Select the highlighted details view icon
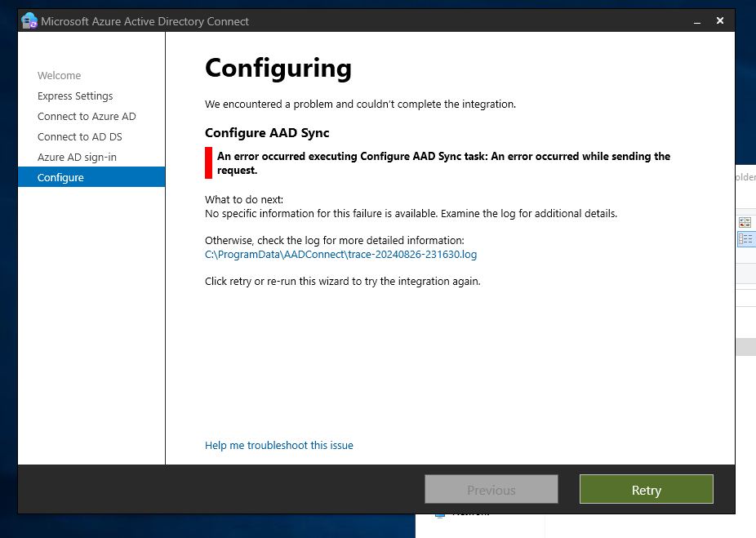Screen dimensions: 756x538 [x=745, y=238]
